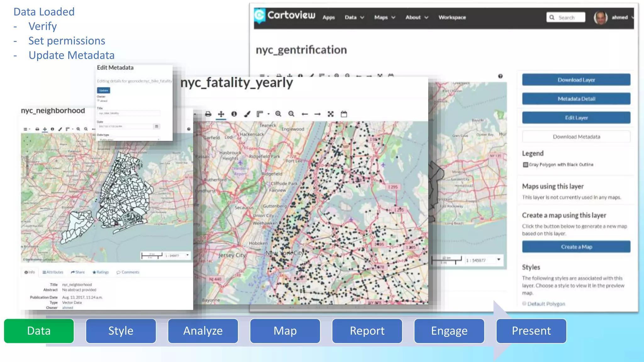This screenshot has height=362, width=644.
Task: Click the calendar icon in nyc_fatality_yearly toolbar
Action: (x=344, y=114)
